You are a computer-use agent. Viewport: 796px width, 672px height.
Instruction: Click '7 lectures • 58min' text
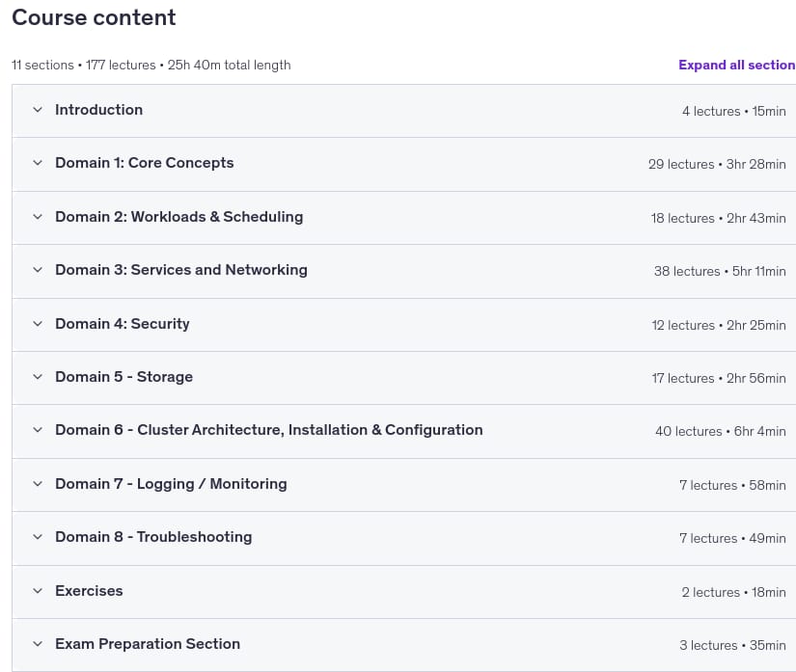coord(732,485)
